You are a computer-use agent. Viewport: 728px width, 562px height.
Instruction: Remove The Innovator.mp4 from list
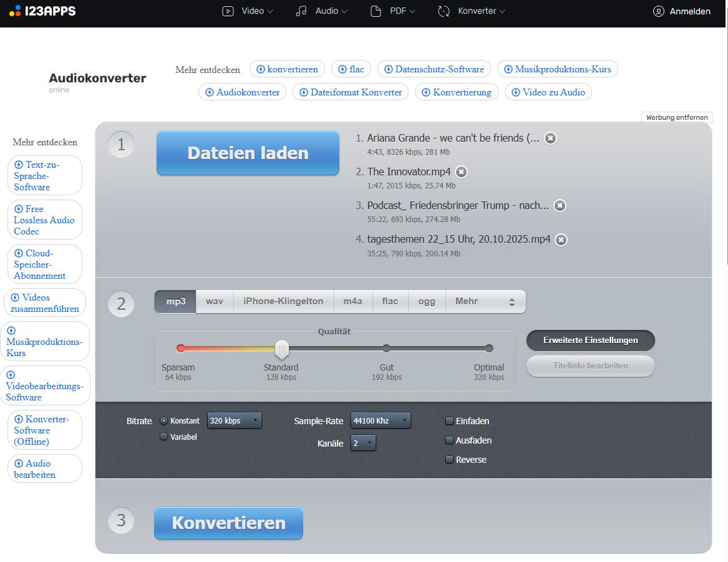461,172
